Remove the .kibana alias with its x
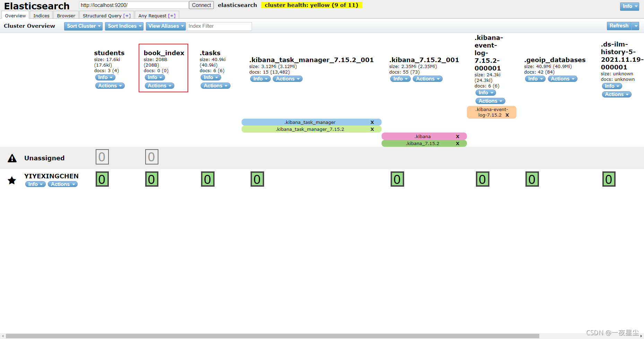The width and height of the screenshot is (644, 339). (x=458, y=136)
